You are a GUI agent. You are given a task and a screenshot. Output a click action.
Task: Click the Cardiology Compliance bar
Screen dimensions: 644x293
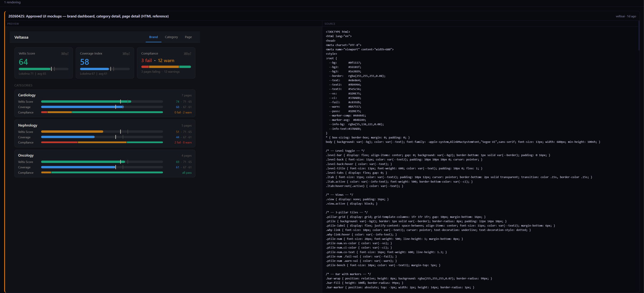[102, 112]
